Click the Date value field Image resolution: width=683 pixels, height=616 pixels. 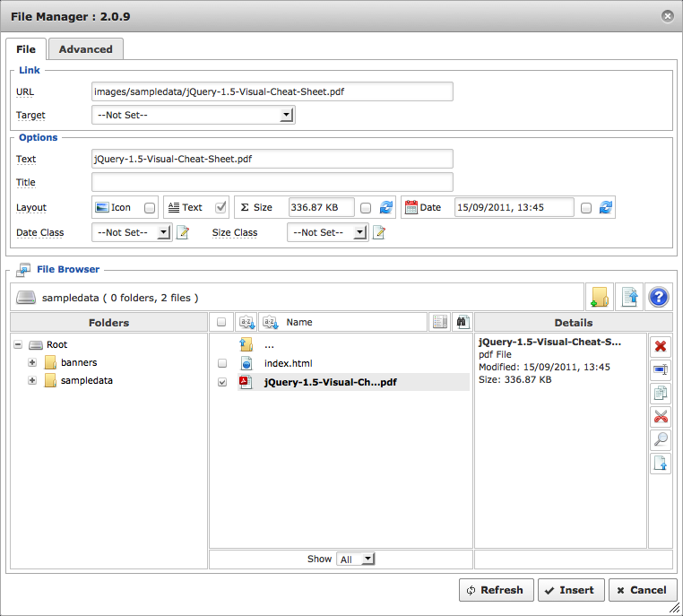point(514,207)
